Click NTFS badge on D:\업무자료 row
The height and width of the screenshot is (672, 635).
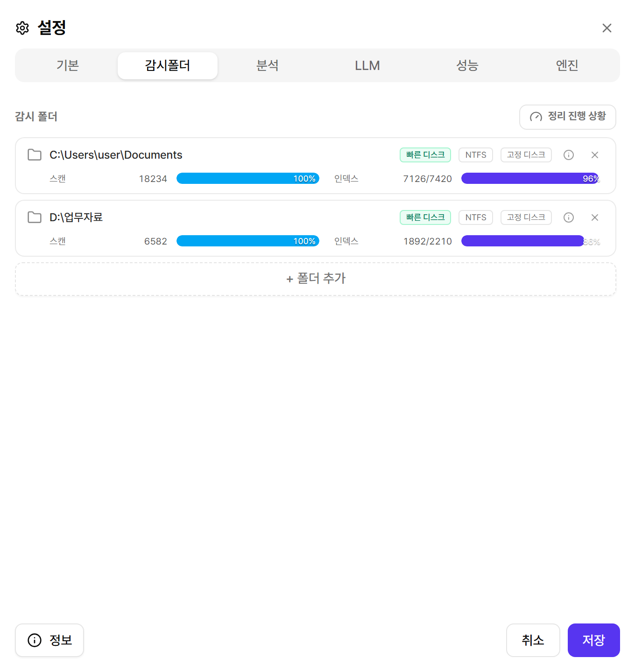[x=476, y=217]
